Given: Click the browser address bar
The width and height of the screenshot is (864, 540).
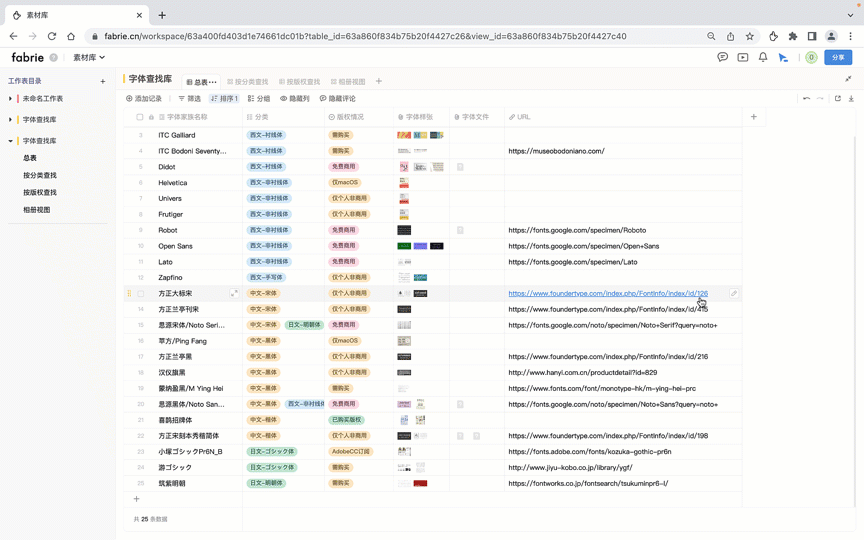Looking at the screenshot, I should click(x=397, y=36).
